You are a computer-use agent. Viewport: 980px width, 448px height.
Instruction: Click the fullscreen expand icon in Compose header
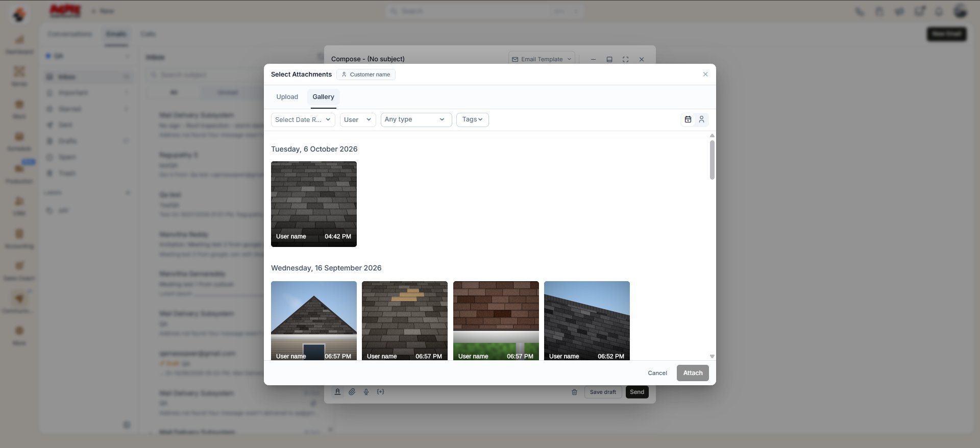[x=625, y=59]
